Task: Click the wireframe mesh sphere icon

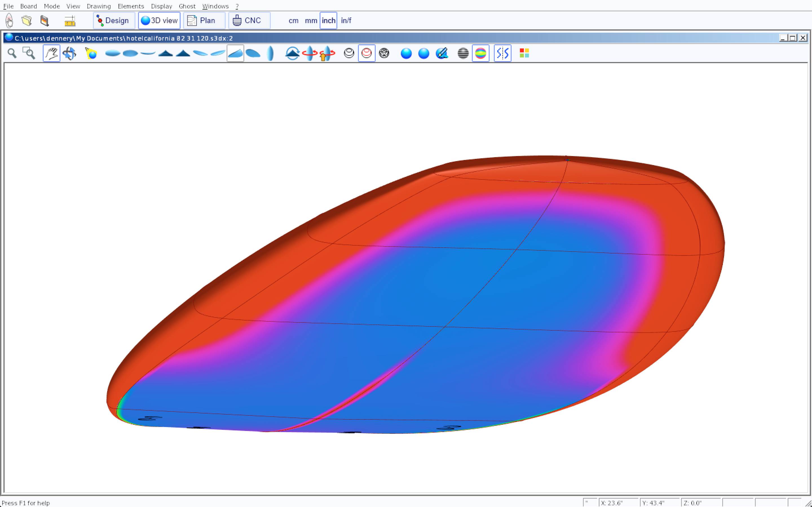Action: tap(384, 53)
